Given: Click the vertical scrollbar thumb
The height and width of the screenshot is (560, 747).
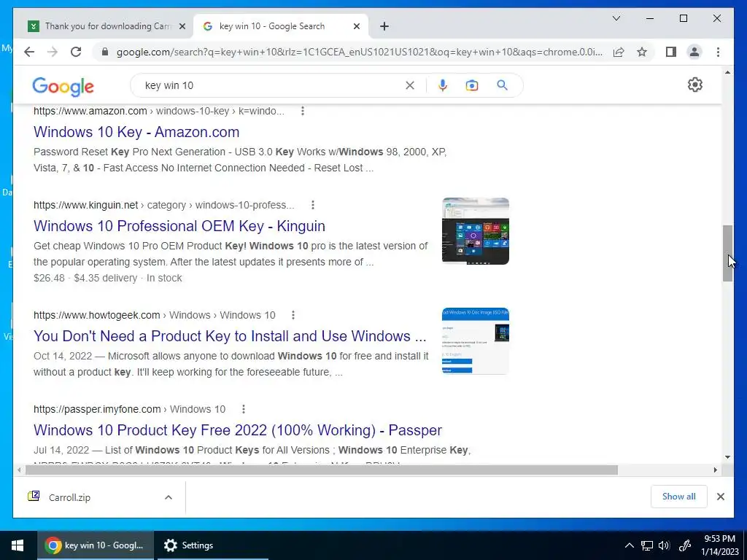Looking at the screenshot, I should 727,253.
